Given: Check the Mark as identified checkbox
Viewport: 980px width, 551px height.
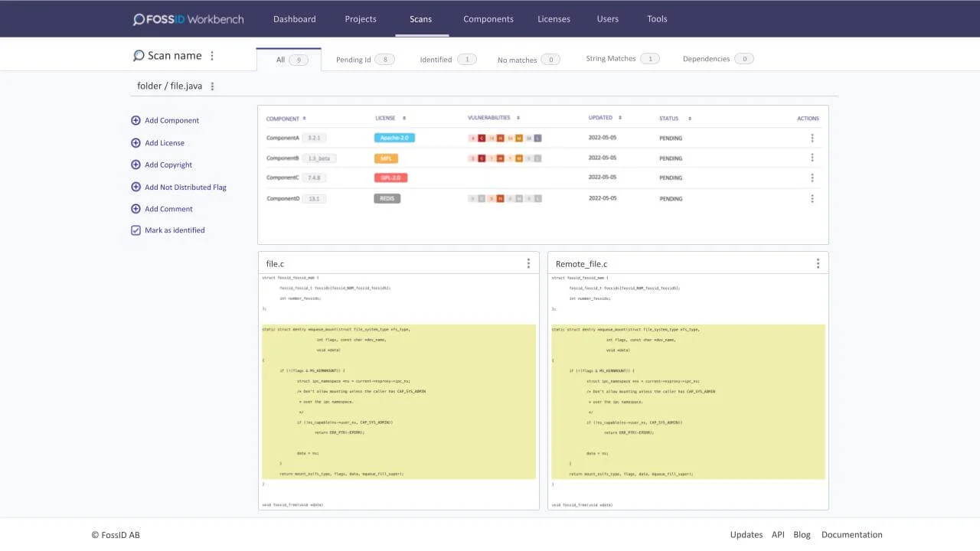Looking at the screenshot, I should pos(136,230).
